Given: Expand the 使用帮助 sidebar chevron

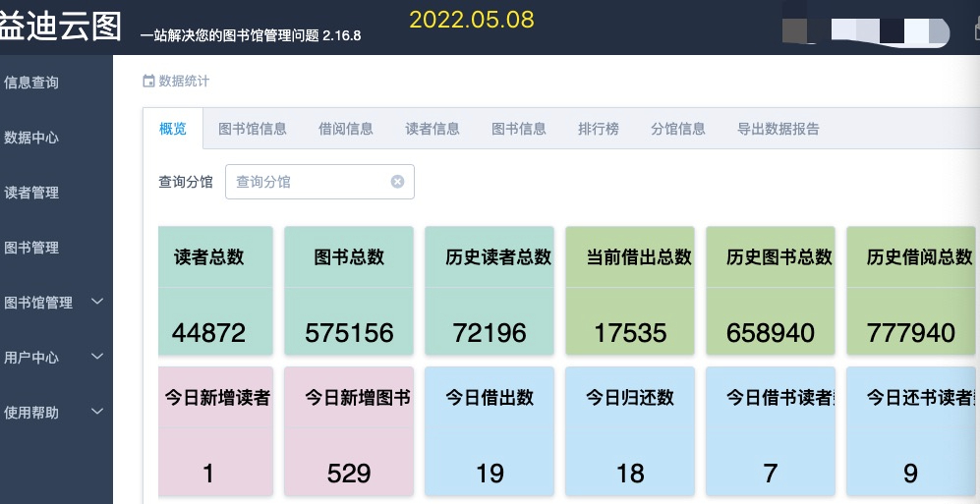Looking at the screenshot, I should (96, 412).
